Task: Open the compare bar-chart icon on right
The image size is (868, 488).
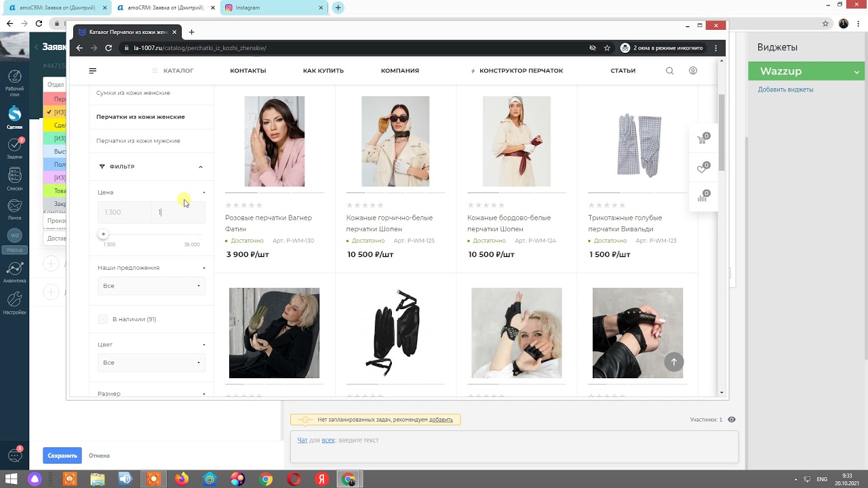Action: tap(703, 197)
